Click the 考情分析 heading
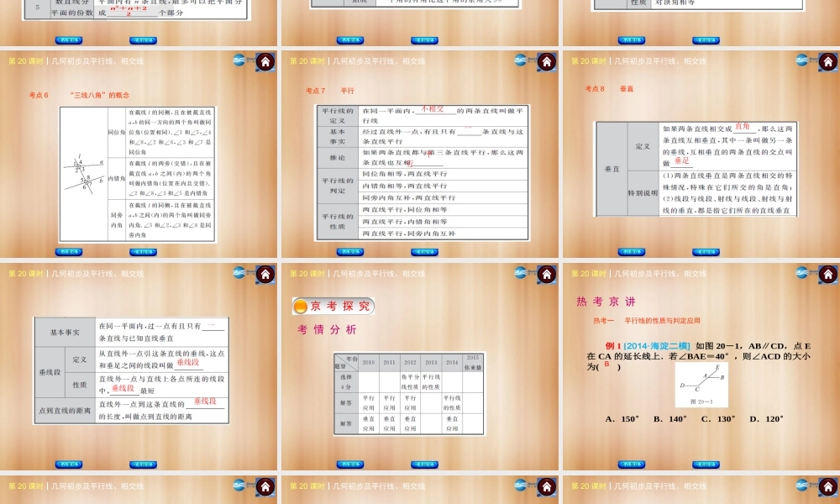Image resolution: width=840 pixels, height=504 pixels. (x=328, y=330)
